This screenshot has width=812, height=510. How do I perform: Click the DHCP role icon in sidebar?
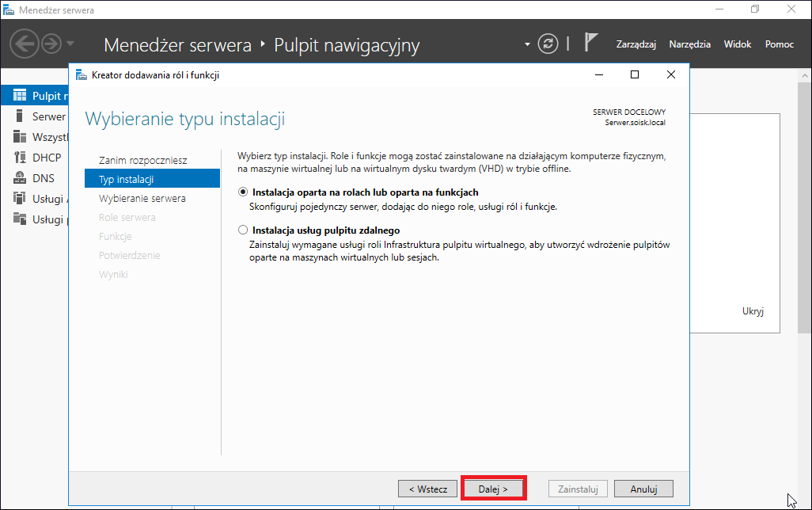coord(20,157)
